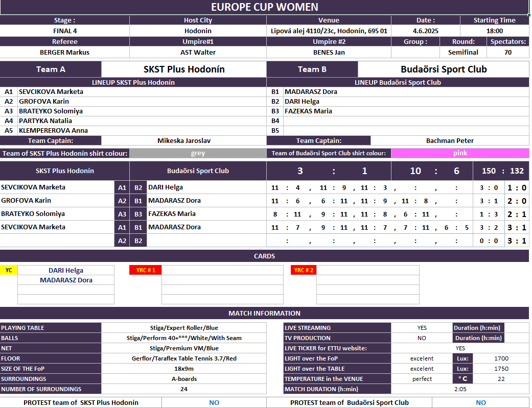
Task: Select surroundings value A-boards
Action: (184, 378)
